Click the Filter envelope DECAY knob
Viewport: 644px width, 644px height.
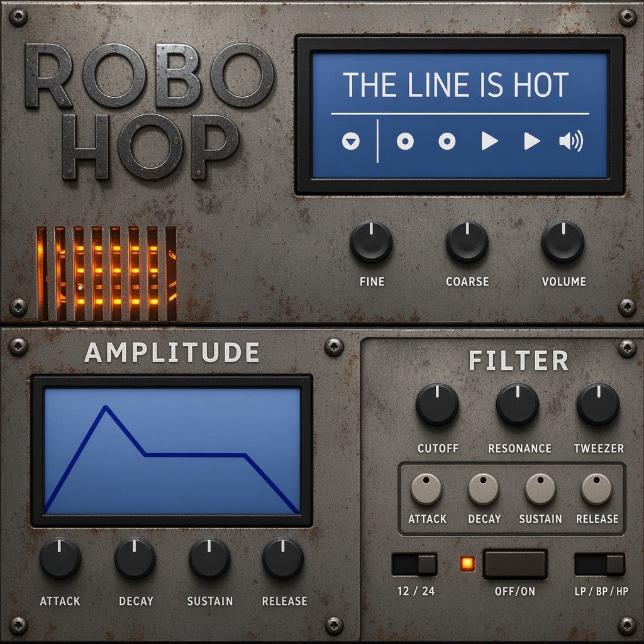point(484,489)
